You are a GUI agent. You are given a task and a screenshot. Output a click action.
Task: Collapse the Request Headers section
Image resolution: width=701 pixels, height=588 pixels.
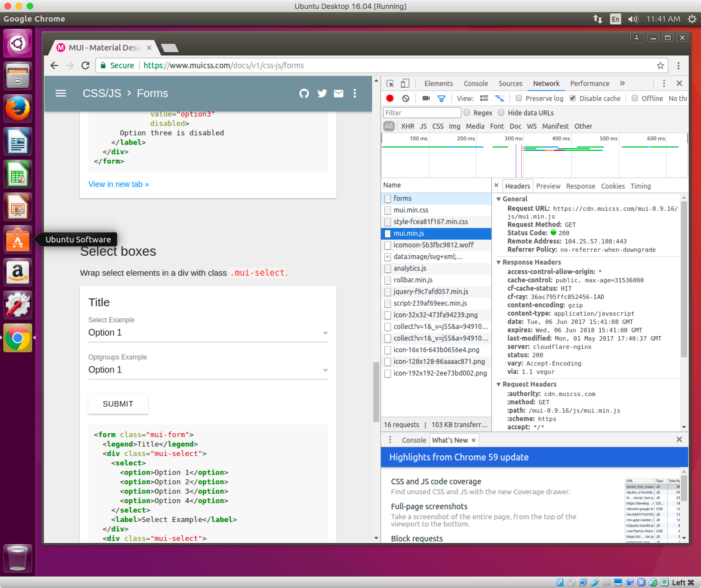pos(499,384)
